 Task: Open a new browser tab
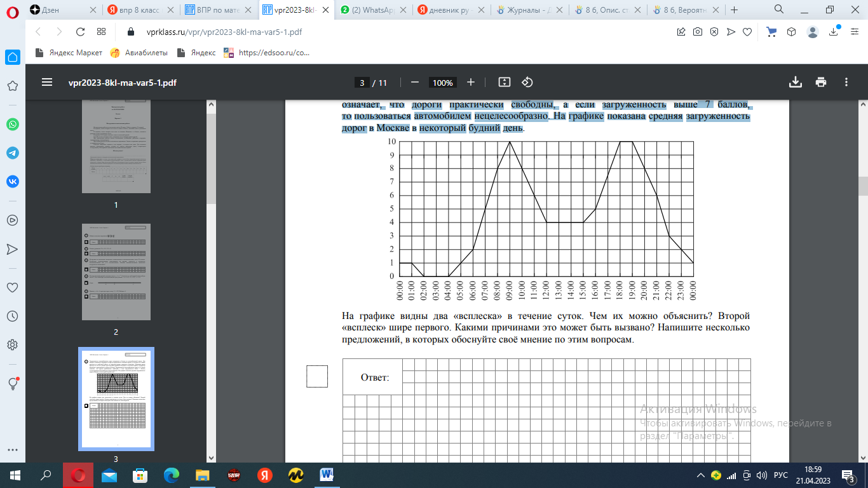(735, 10)
